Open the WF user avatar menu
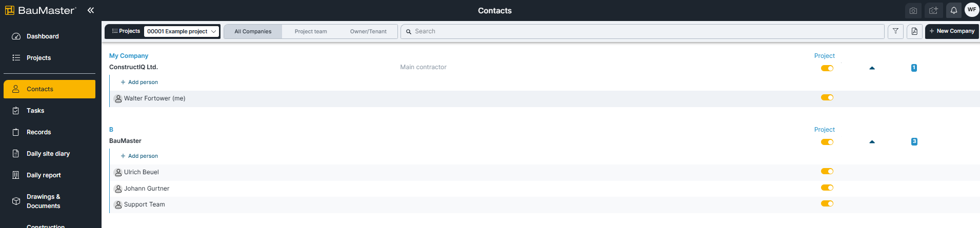 coord(972,10)
